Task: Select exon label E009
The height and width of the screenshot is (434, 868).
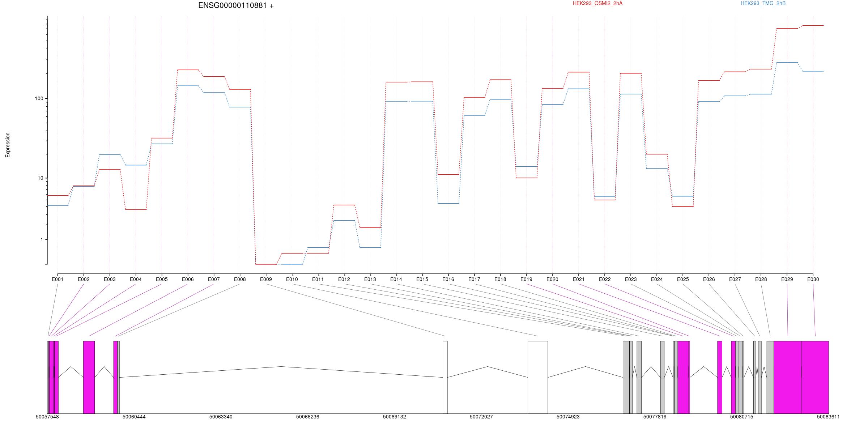Action: coord(266,279)
